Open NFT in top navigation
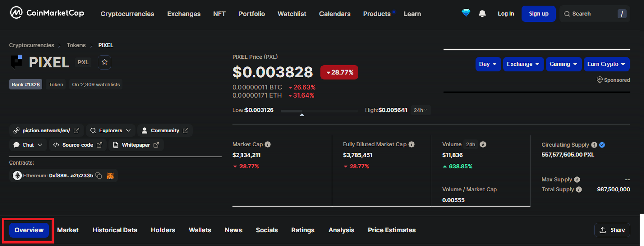Viewport: 644px width, 246px height. [219, 14]
